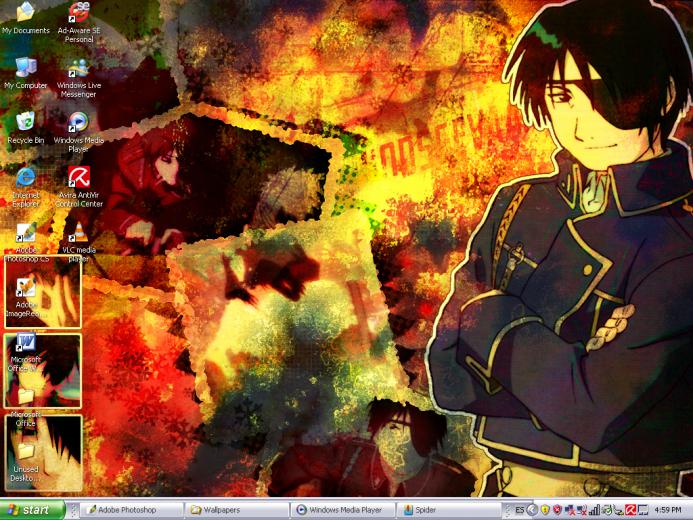Open the My Documents desktop icon
This screenshot has height=520, width=693.
point(26,18)
